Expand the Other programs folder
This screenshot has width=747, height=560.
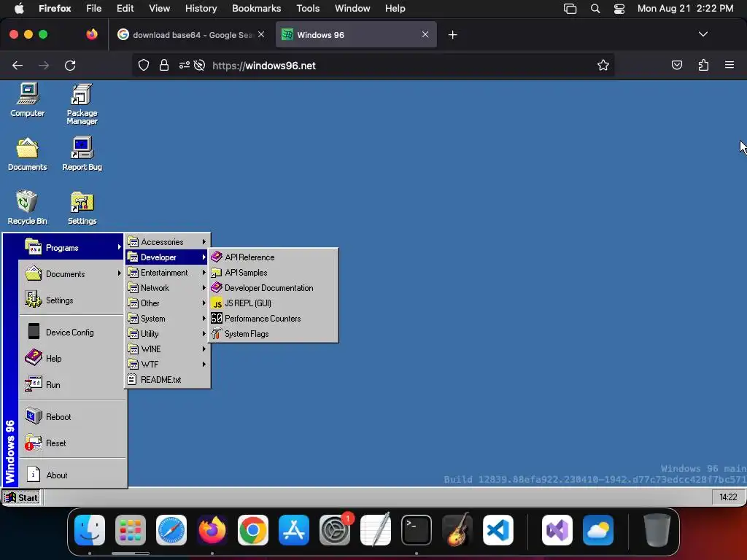coord(167,303)
